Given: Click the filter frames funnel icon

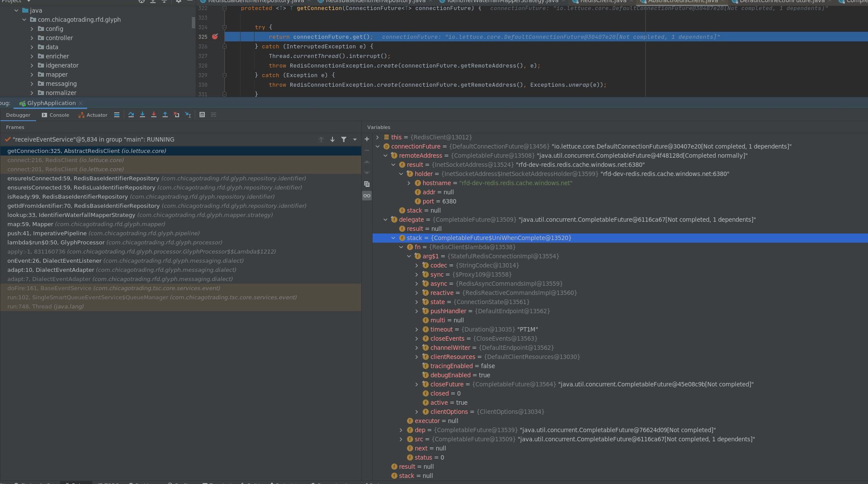Looking at the screenshot, I should tap(344, 139).
